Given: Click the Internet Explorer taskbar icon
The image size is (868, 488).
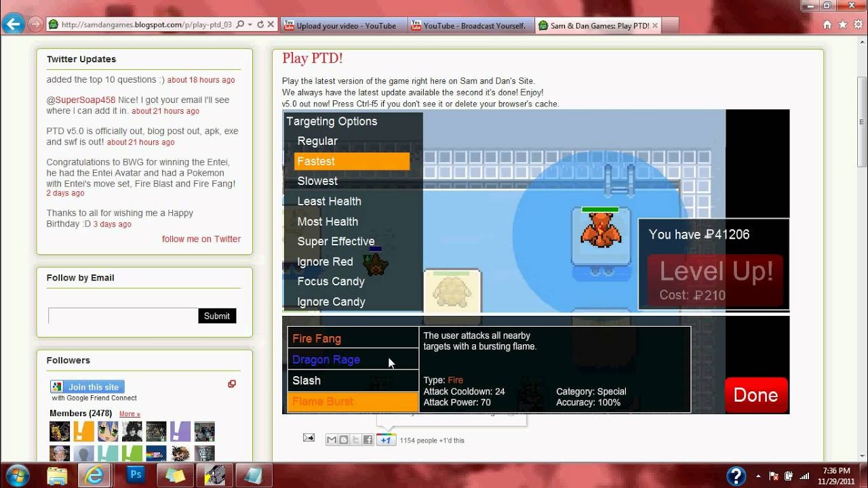Looking at the screenshot, I should pos(93,474).
